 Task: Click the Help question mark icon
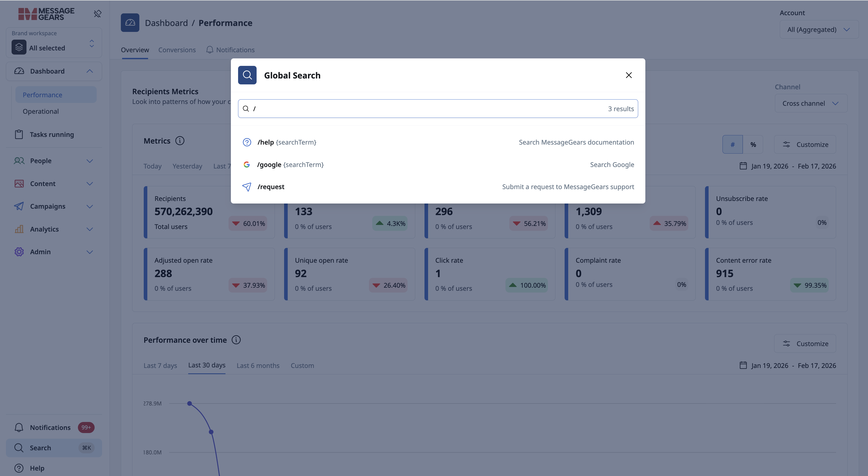click(19, 468)
